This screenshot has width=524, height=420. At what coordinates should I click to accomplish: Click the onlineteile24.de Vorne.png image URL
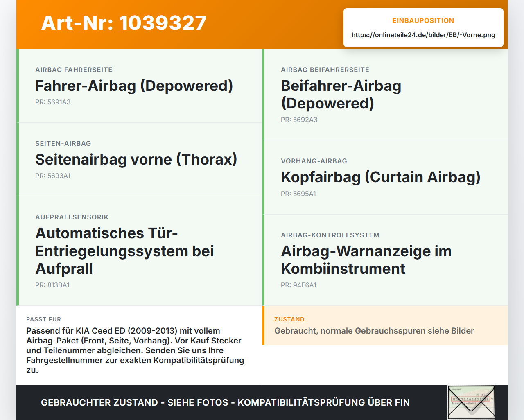pyautogui.click(x=423, y=35)
